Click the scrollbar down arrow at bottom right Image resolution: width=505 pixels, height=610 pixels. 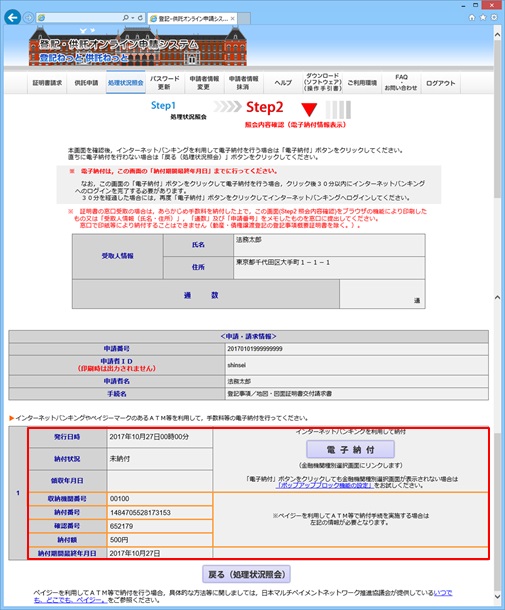497,596
